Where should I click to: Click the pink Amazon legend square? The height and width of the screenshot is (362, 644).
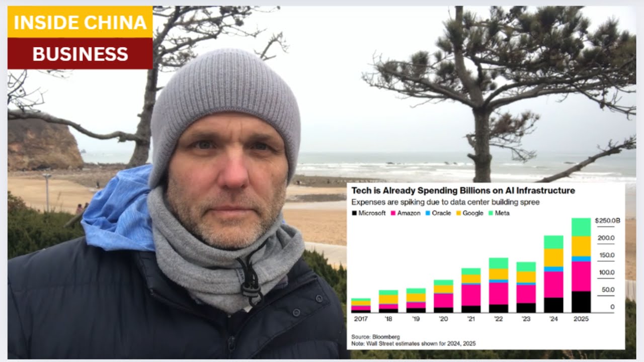(392, 213)
